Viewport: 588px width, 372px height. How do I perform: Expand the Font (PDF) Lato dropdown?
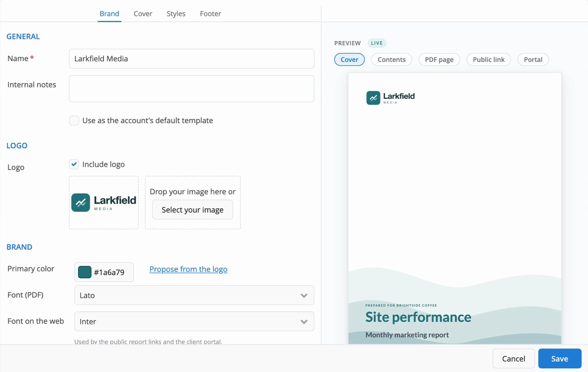click(x=194, y=295)
